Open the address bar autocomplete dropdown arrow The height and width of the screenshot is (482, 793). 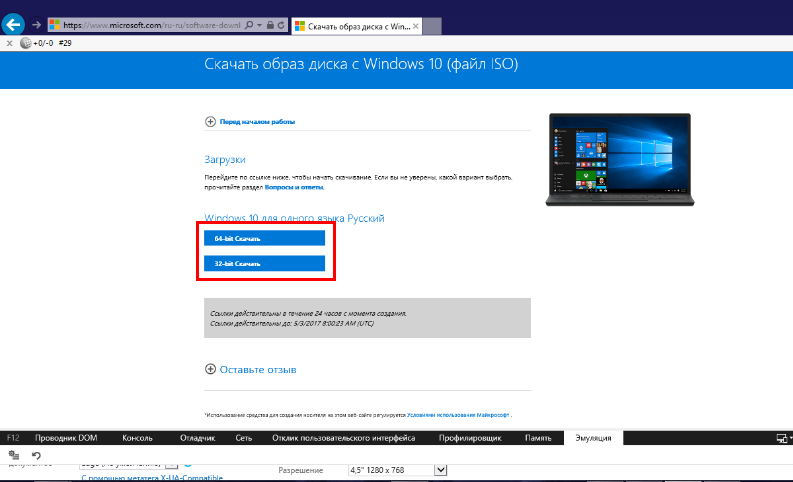pyautogui.click(x=259, y=25)
